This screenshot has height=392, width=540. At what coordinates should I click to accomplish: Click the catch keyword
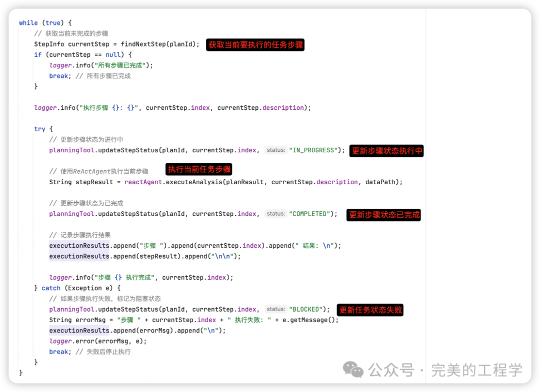(51, 288)
